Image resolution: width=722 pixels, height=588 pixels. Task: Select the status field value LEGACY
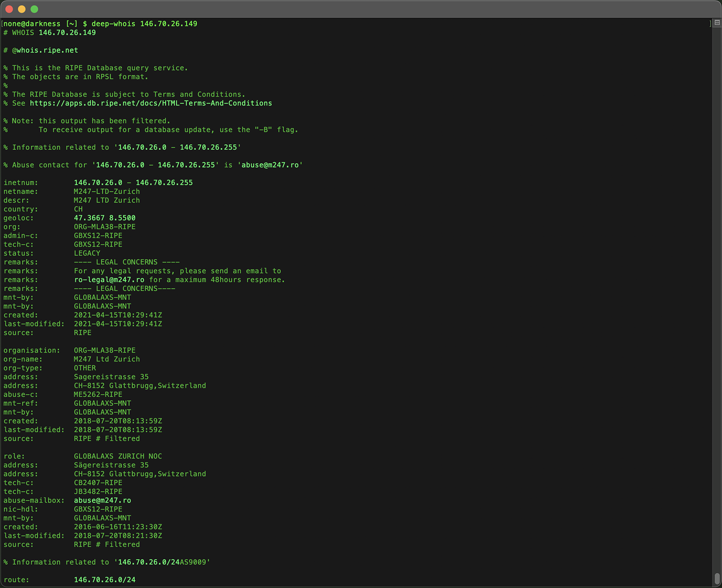tap(87, 253)
